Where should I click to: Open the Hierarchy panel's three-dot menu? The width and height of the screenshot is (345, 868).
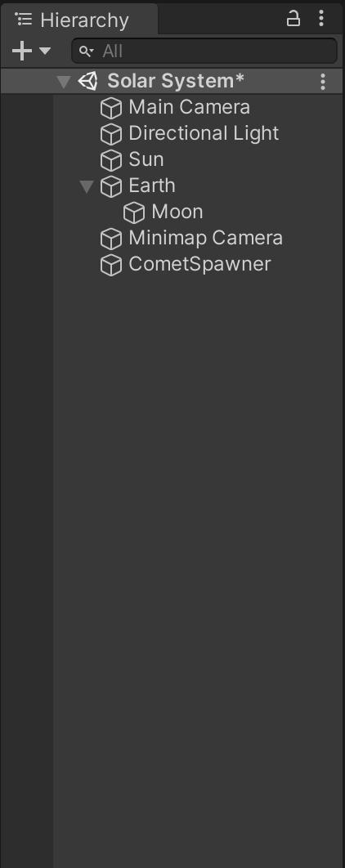coord(321,19)
